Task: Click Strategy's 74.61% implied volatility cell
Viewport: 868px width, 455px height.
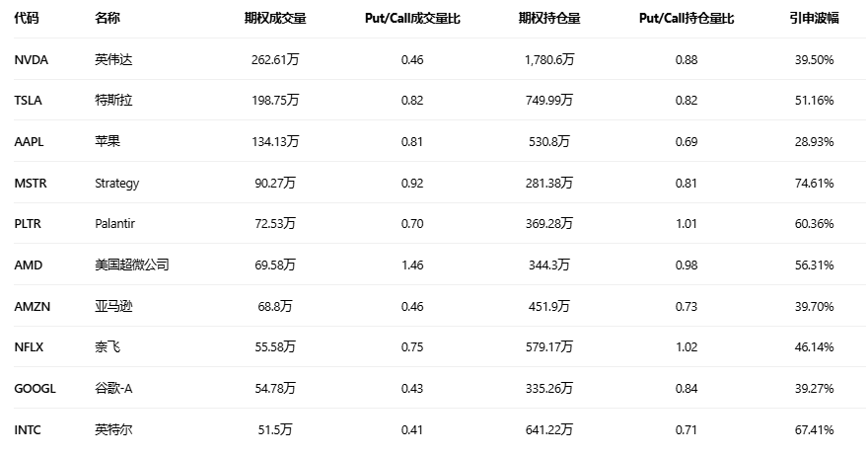Action: tap(814, 184)
